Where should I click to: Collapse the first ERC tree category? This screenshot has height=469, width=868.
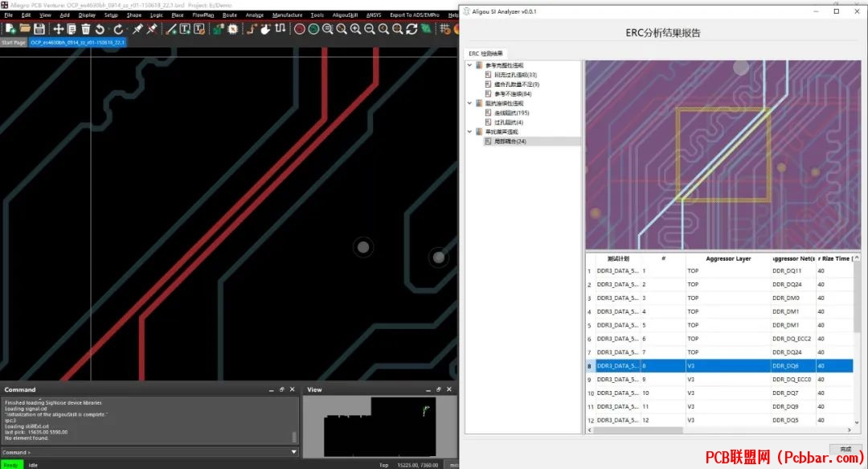click(470, 65)
